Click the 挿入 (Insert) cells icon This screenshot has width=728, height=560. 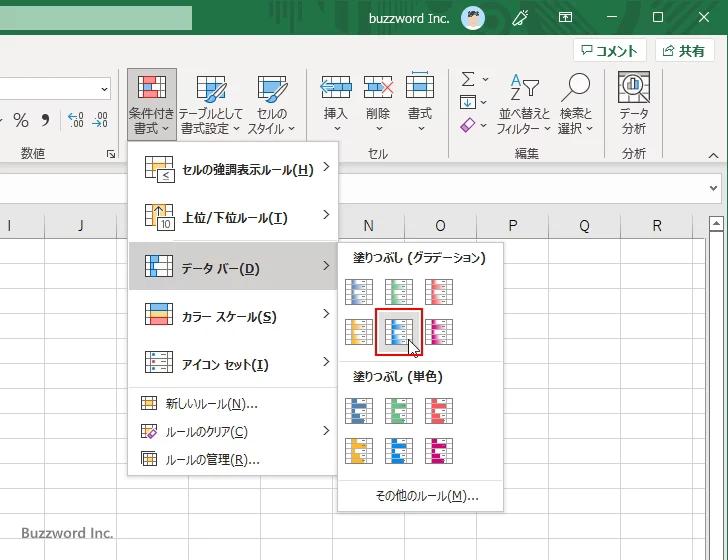pyautogui.click(x=335, y=89)
